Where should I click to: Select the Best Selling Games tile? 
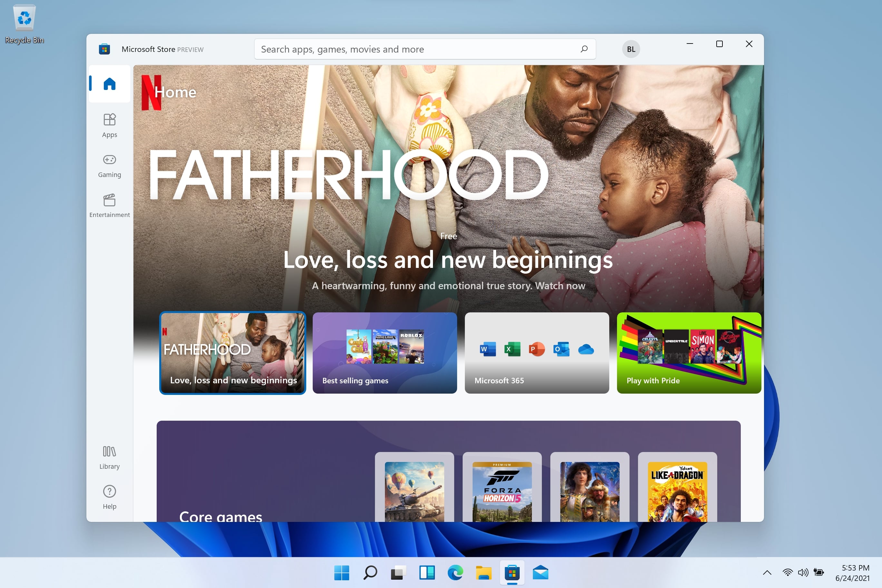[x=384, y=352]
